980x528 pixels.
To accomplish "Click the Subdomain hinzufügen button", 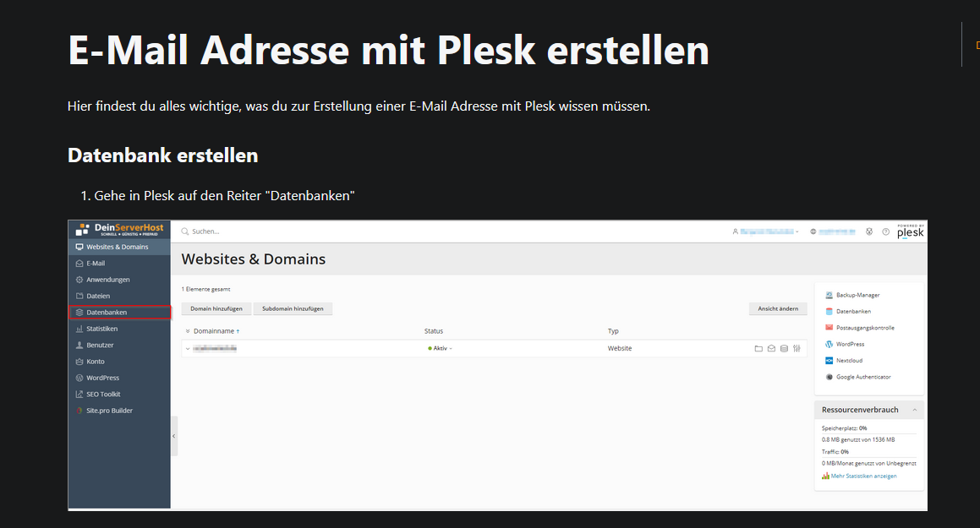I will point(293,309).
